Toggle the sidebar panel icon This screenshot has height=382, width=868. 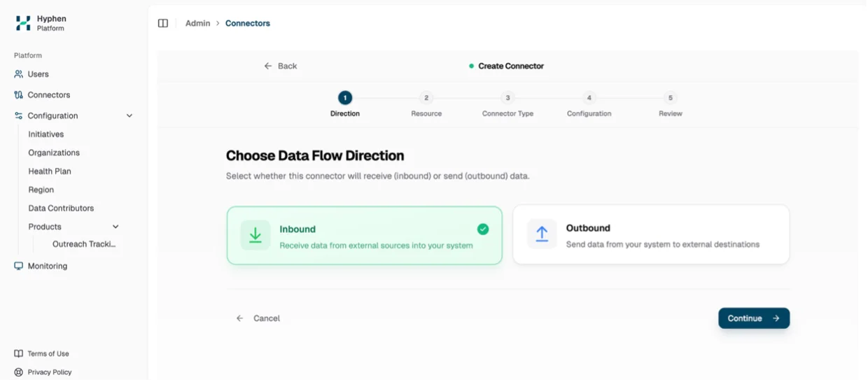pyautogui.click(x=163, y=23)
